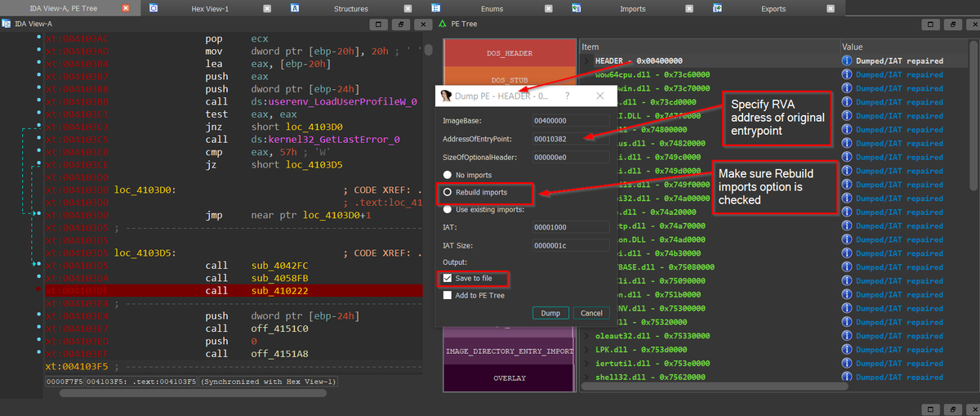Click the Cancel button in Dump PE
This screenshot has height=416, width=980.
591,313
